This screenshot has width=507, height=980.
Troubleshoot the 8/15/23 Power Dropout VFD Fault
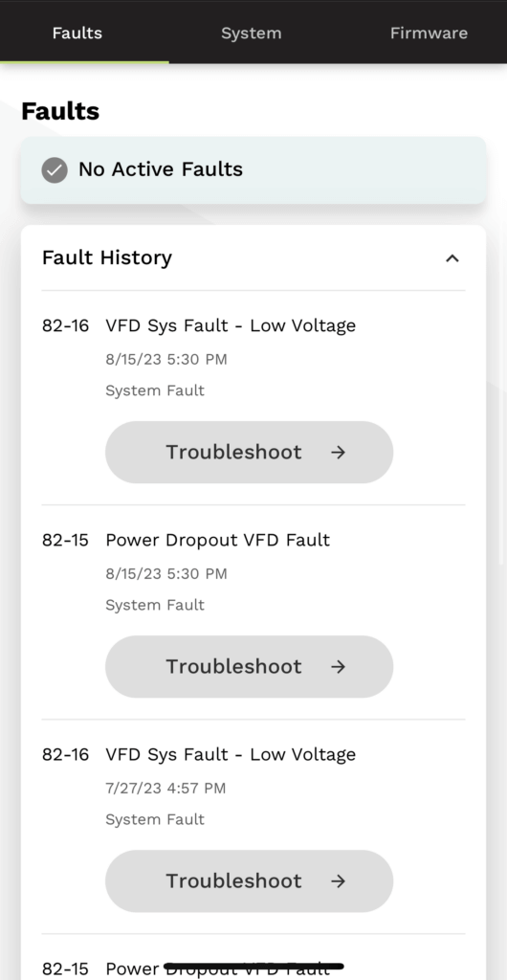249,666
